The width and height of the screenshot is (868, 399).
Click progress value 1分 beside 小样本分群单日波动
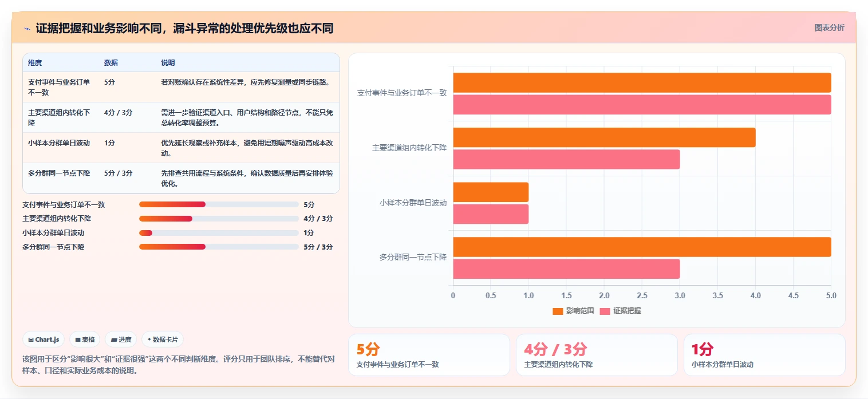click(309, 233)
